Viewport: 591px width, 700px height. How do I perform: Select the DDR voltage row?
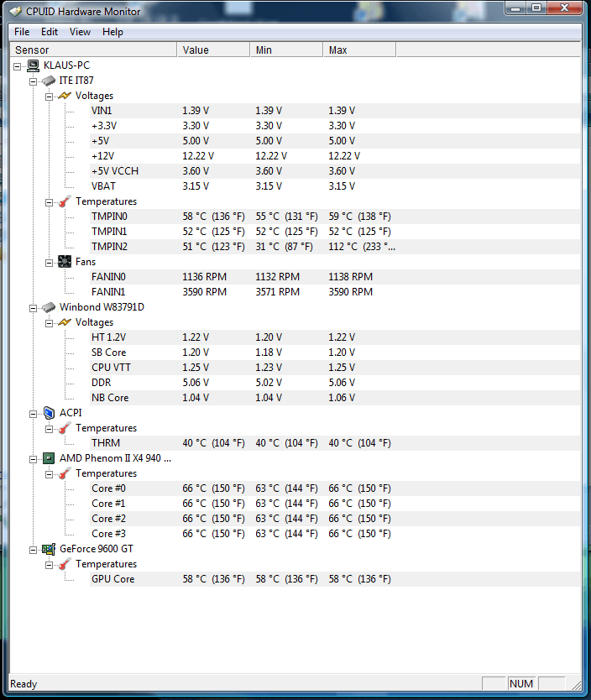pyautogui.click(x=335, y=383)
